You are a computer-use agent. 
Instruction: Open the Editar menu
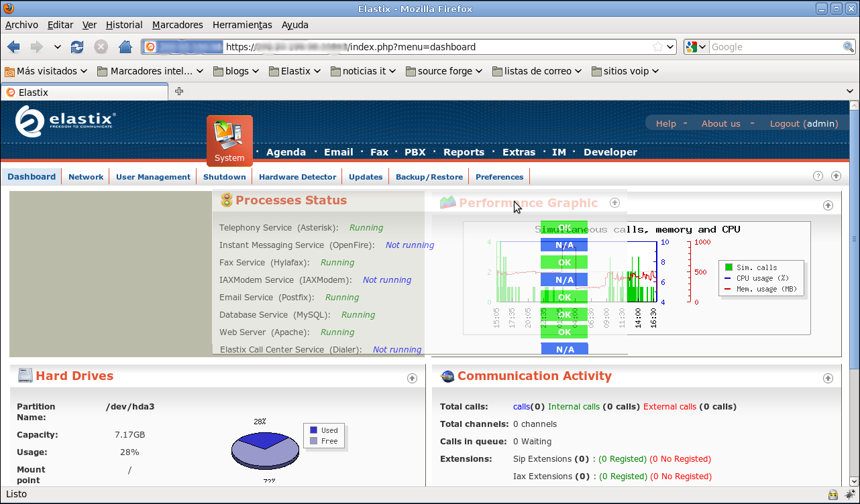point(60,25)
